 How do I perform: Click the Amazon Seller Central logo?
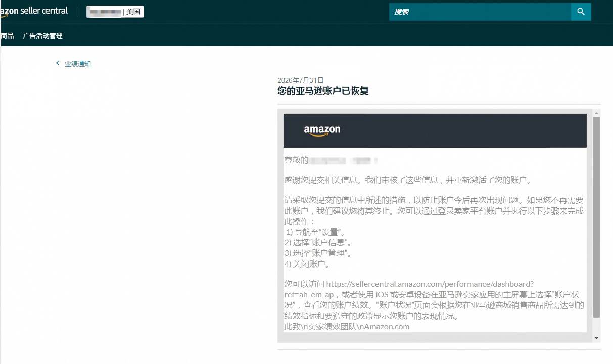click(x=34, y=12)
